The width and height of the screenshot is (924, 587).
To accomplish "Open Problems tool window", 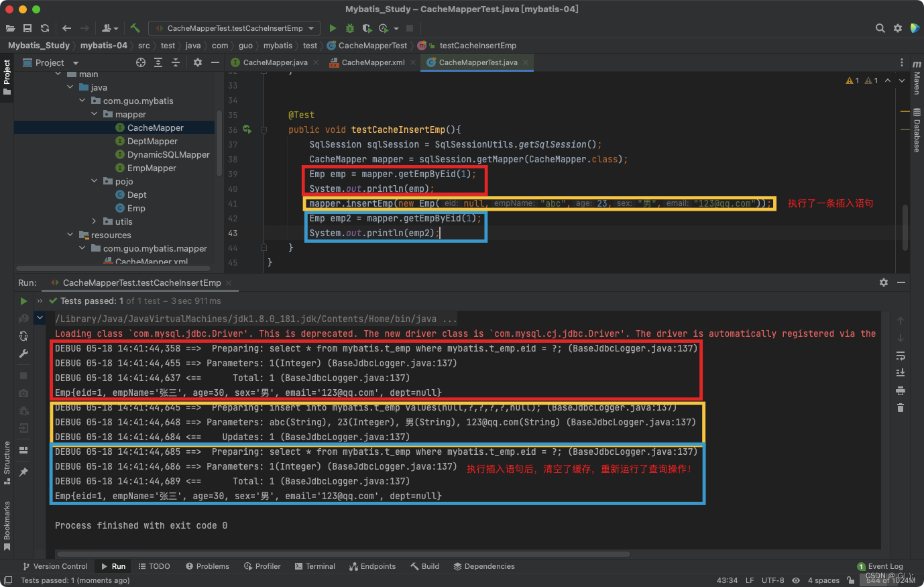I will [207, 566].
